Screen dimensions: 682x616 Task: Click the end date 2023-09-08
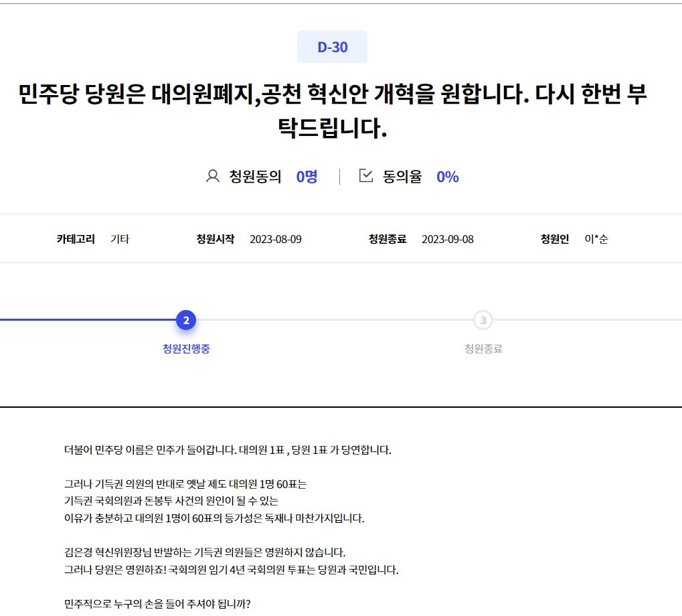click(x=447, y=239)
